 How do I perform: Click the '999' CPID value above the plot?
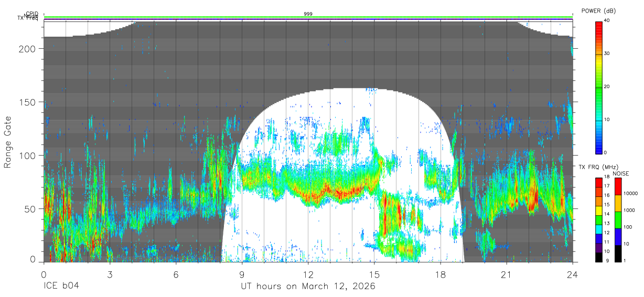[308, 14]
